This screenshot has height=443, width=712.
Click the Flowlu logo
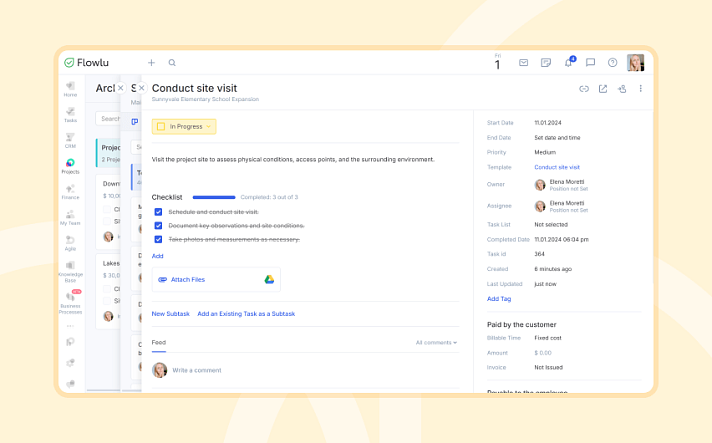point(86,63)
